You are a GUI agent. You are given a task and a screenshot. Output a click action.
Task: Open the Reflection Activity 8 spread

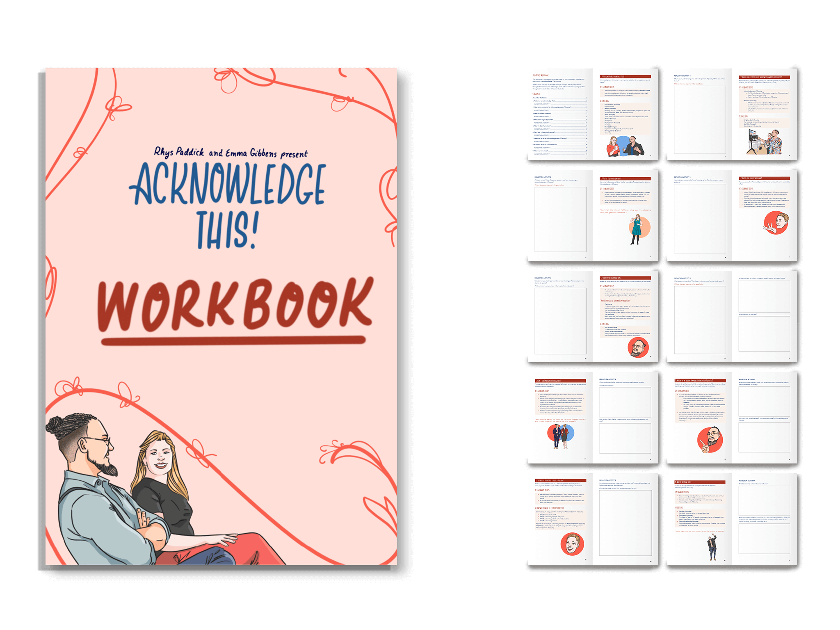click(593, 520)
